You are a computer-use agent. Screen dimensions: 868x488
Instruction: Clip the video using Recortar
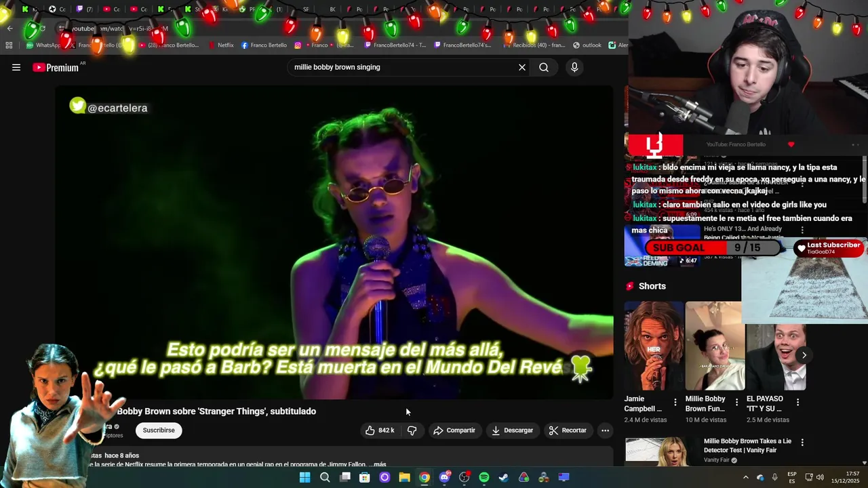tap(568, 430)
